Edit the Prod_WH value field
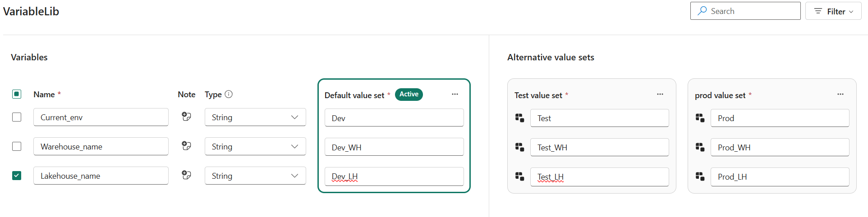 click(780, 147)
